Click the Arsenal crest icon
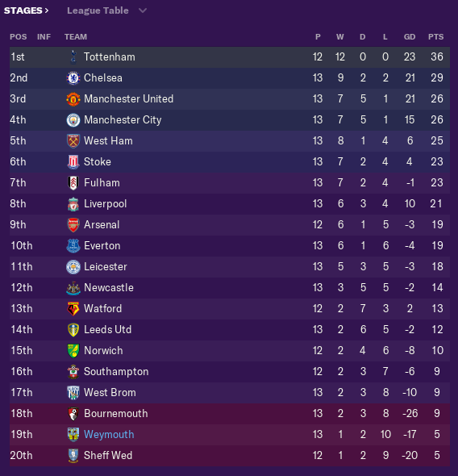Viewport: 458px width, 476px height. point(73,225)
